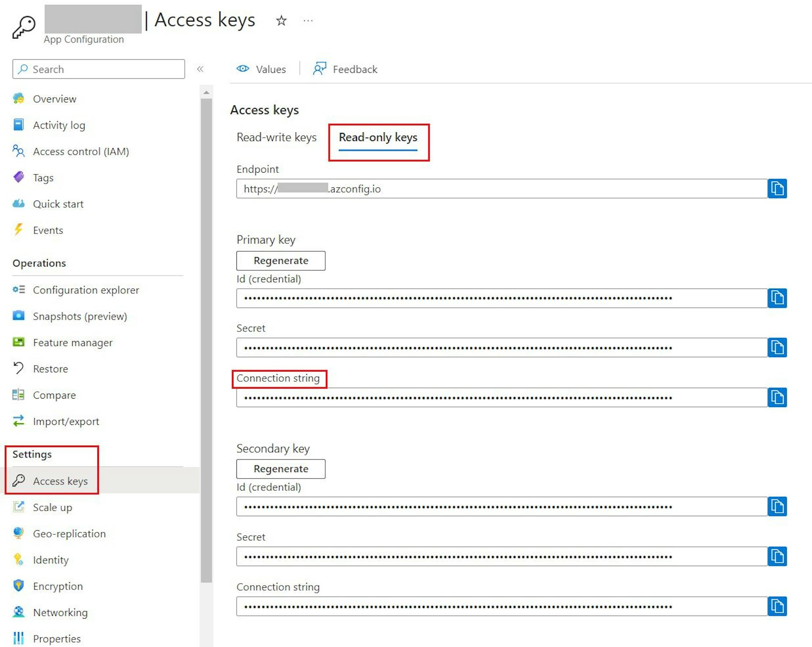
Task: Open Configuration explorer
Action: click(x=86, y=290)
